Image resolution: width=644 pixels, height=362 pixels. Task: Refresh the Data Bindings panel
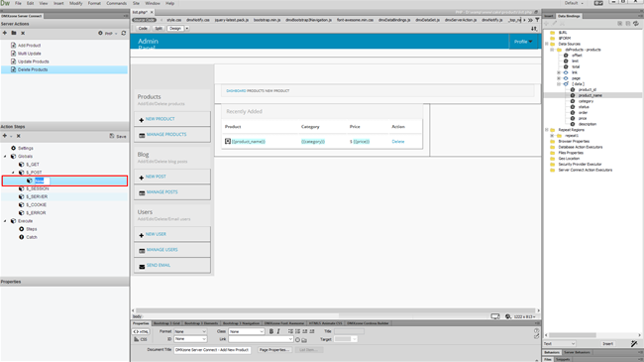[x=636, y=24]
